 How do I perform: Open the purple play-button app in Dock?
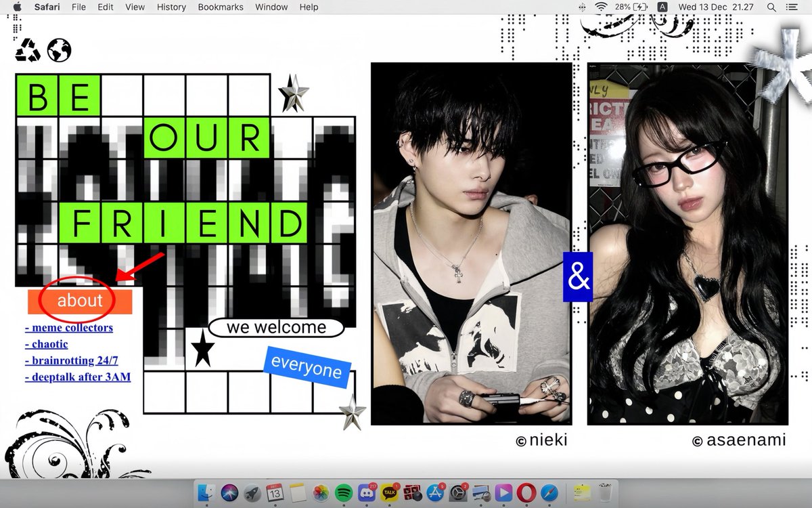(503, 492)
